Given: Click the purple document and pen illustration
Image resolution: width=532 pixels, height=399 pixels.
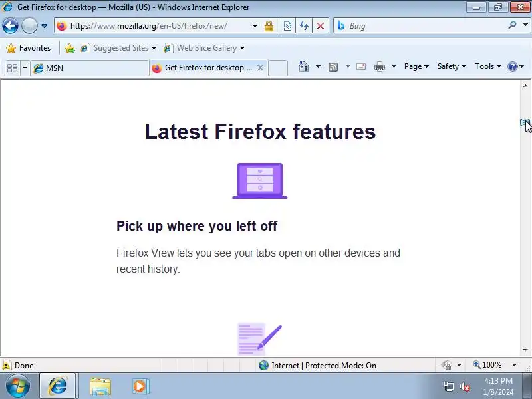Looking at the screenshot, I should [259, 339].
